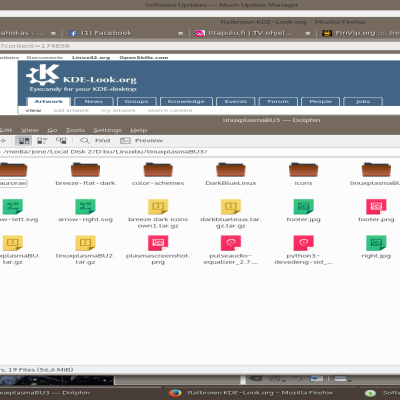400x400 pixels.
Task: Open Dolphin Go menu
Action: coord(52,130)
